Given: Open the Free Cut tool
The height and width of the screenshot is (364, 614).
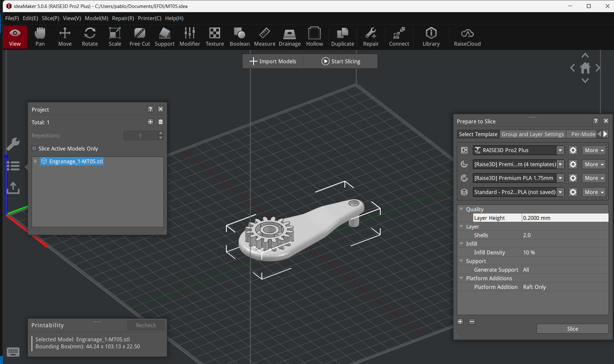Looking at the screenshot, I should [x=140, y=37].
